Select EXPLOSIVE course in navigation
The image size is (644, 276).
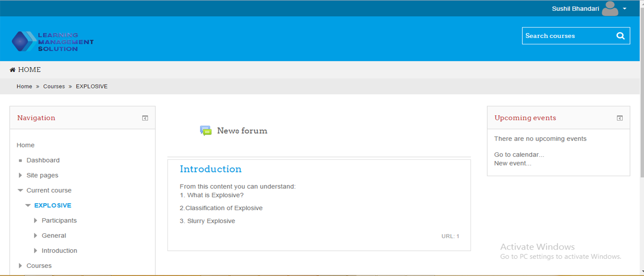(x=53, y=205)
